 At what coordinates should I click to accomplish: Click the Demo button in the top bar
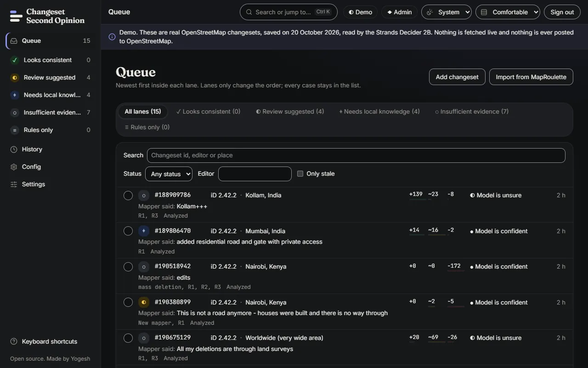coord(360,12)
